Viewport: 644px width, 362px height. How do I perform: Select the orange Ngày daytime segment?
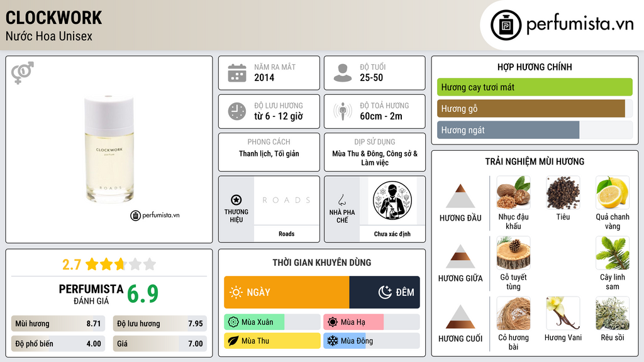pos(287,292)
